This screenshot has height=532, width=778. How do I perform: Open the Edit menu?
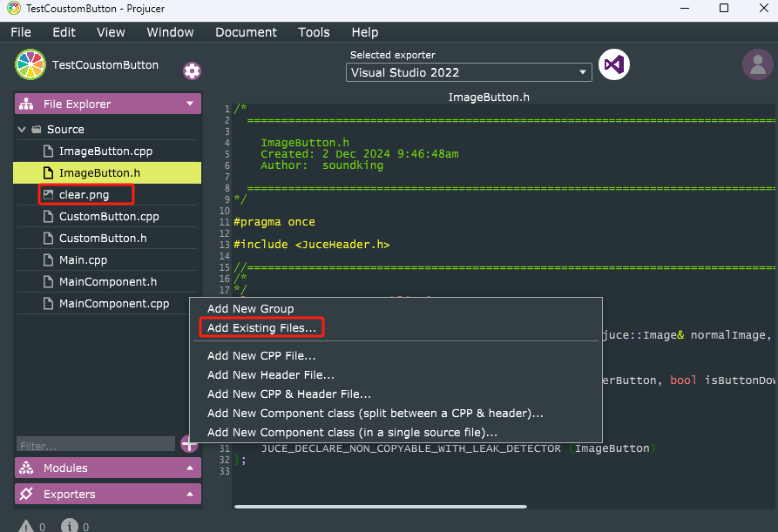coord(64,32)
